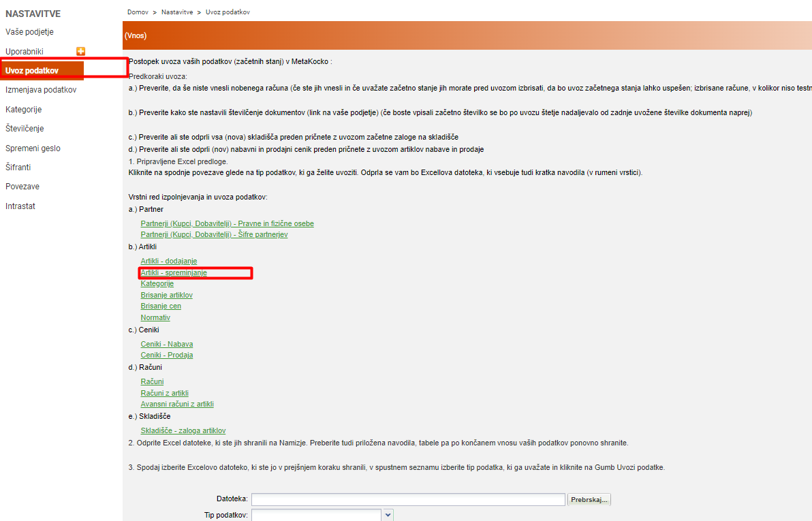Click the Datoteka file path field

[408, 499]
